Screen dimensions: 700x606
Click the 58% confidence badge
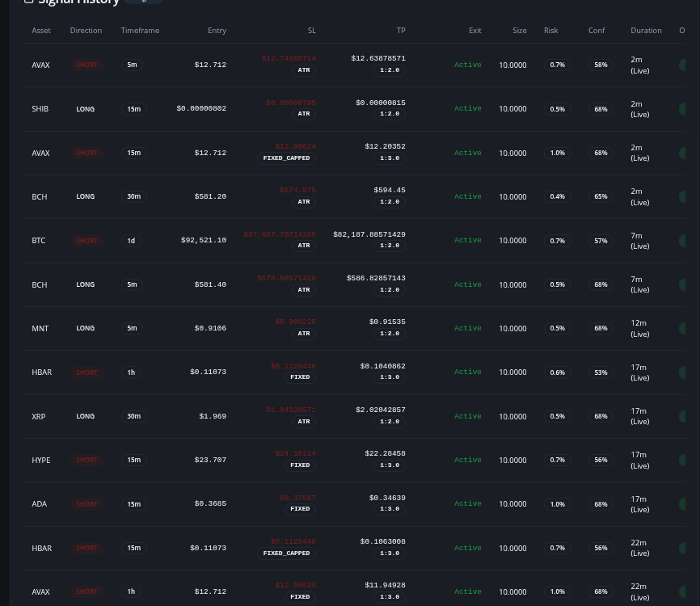[x=601, y=65]
